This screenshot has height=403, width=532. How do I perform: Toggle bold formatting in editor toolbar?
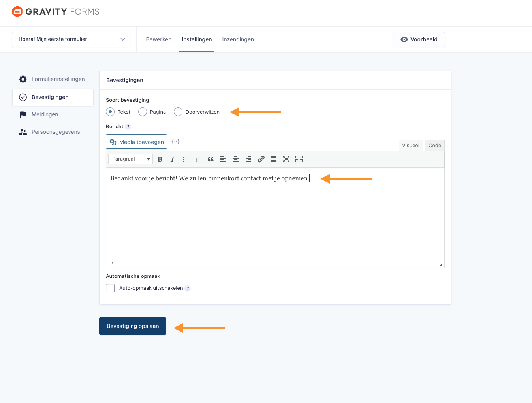(160, 159)
